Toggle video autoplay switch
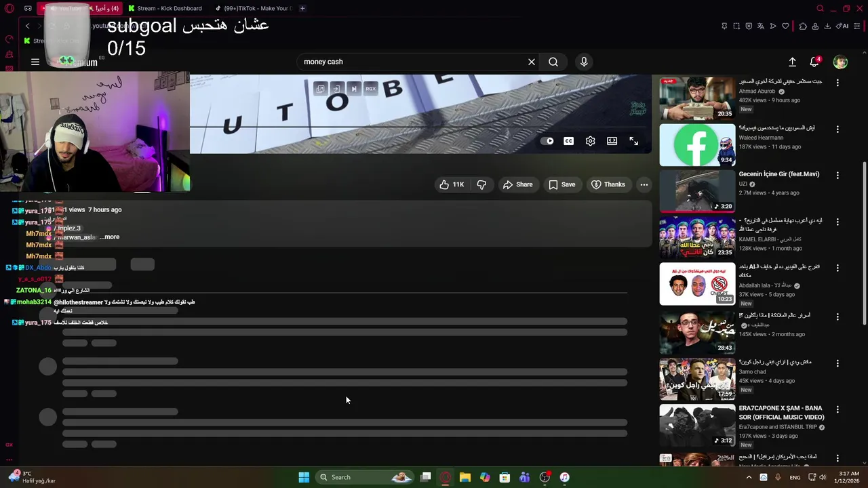 (x=548, y=141)
